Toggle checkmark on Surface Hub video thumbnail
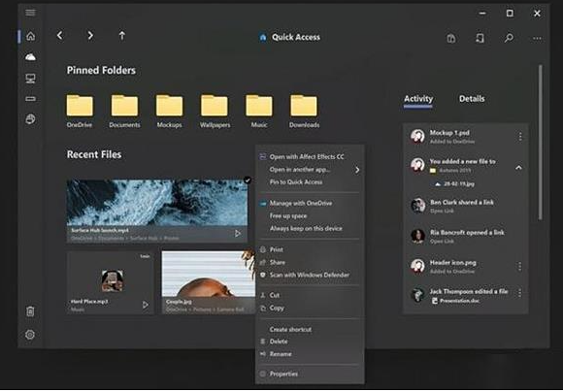 248,180
